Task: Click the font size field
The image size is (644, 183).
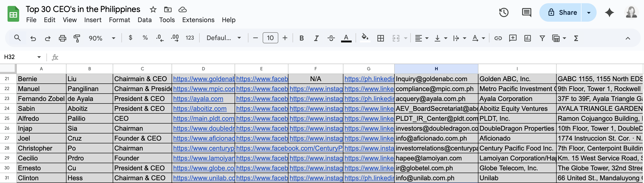Action: pyautogui.click(x=270, y=38)
